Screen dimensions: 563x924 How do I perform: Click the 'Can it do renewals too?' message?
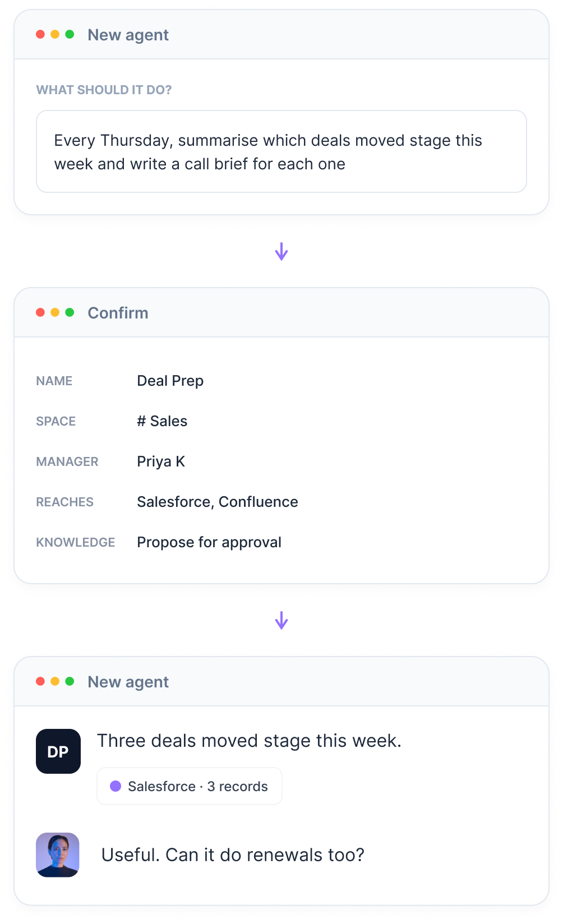[233, 855]
